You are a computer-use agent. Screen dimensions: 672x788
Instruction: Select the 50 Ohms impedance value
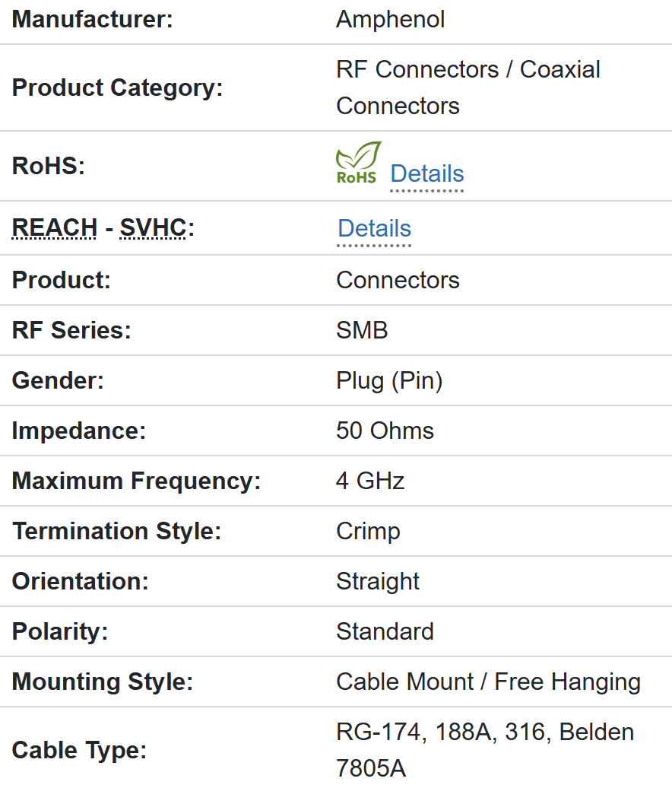click(385, 431)
